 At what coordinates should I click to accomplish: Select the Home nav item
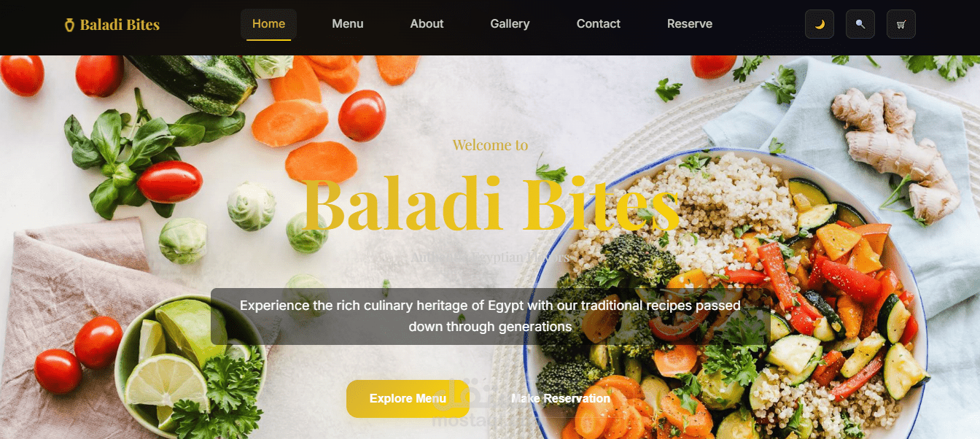point(268,24)
